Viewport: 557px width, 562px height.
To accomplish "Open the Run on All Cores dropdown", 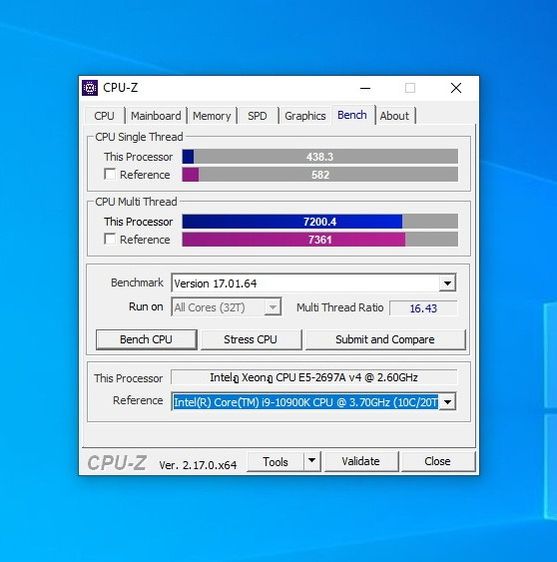I will click(227, 307).
